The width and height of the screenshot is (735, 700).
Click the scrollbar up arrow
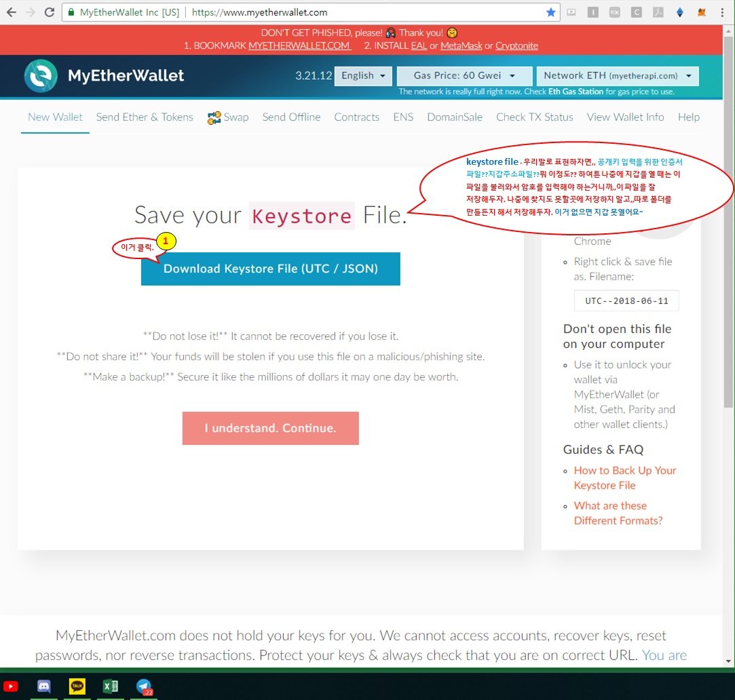pos(728,31)
